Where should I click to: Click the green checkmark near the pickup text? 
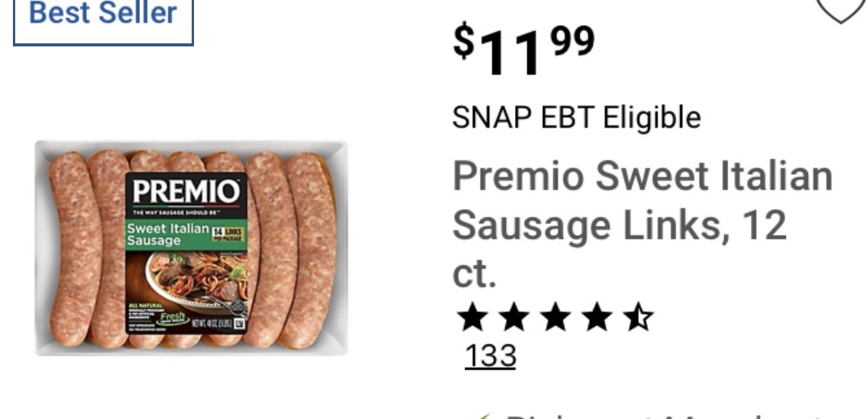tap(483, 416)
